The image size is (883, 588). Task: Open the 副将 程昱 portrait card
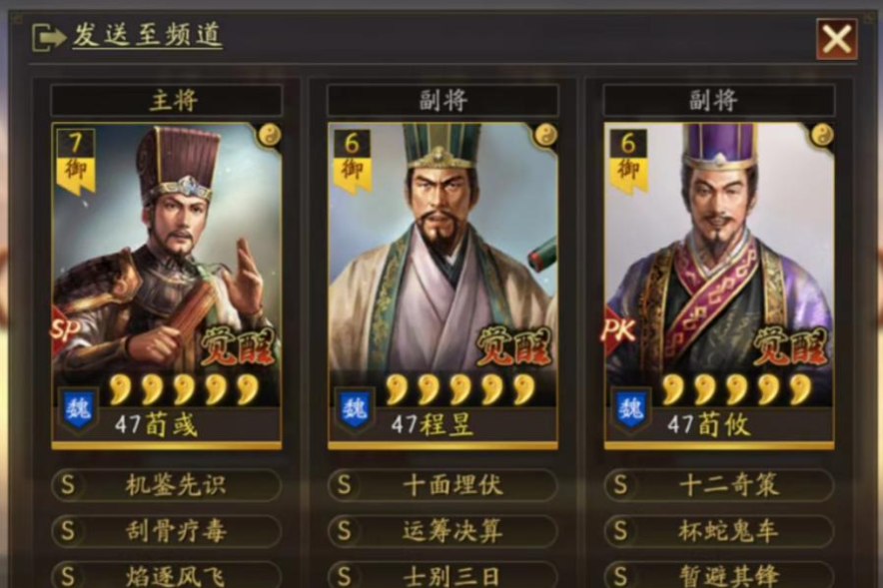point(442,286)
